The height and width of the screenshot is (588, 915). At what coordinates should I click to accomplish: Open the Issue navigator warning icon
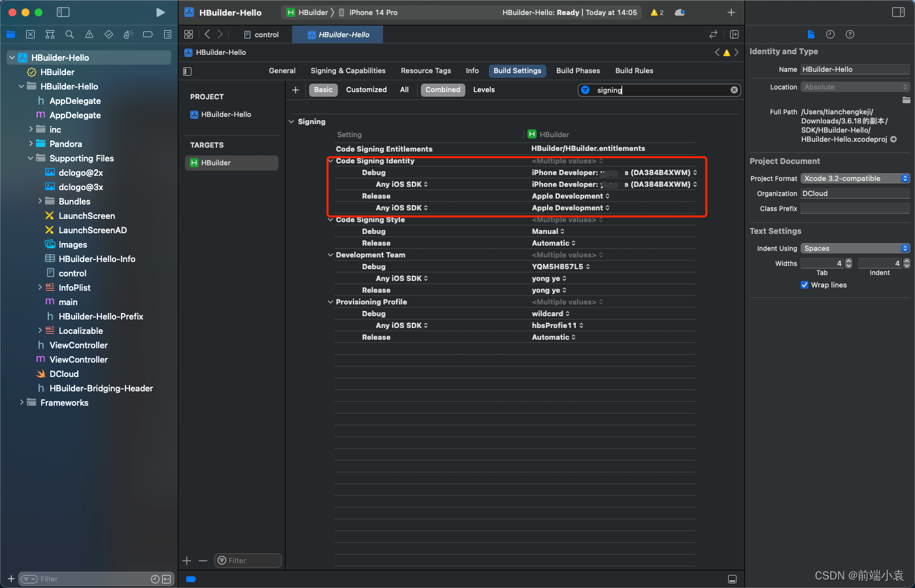point(89,35)
